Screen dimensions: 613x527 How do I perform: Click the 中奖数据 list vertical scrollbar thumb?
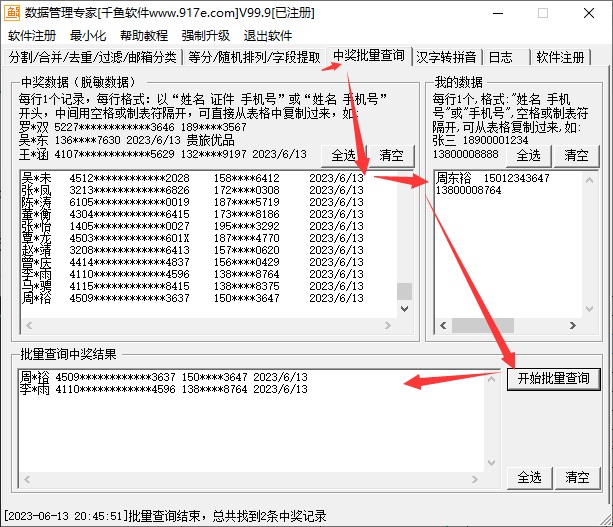tap(405, 291)
